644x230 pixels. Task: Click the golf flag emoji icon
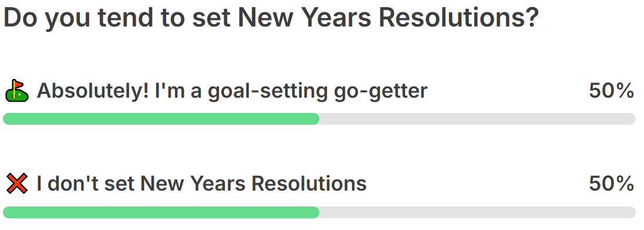click(17, 91)
